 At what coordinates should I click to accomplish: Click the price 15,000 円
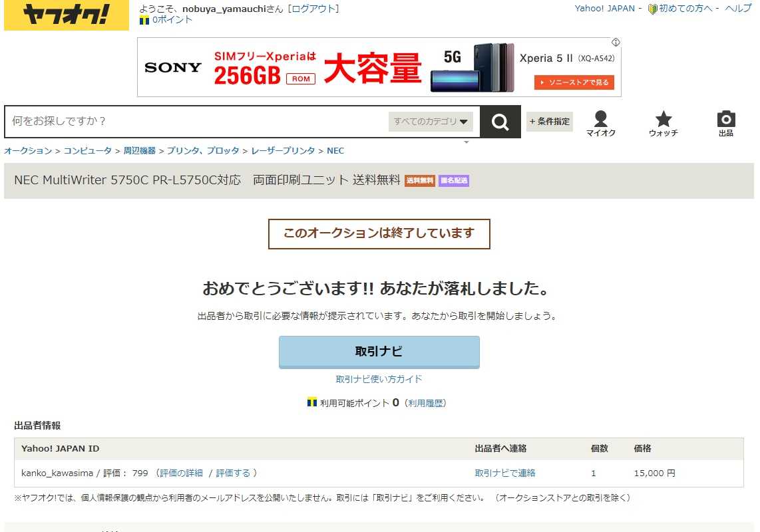point(654,473)
